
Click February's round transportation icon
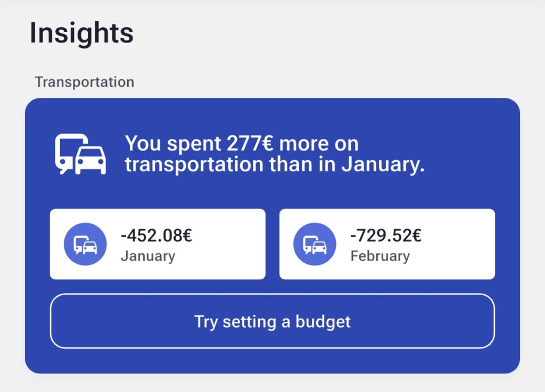pyautogui.click(x=315, y=244)
